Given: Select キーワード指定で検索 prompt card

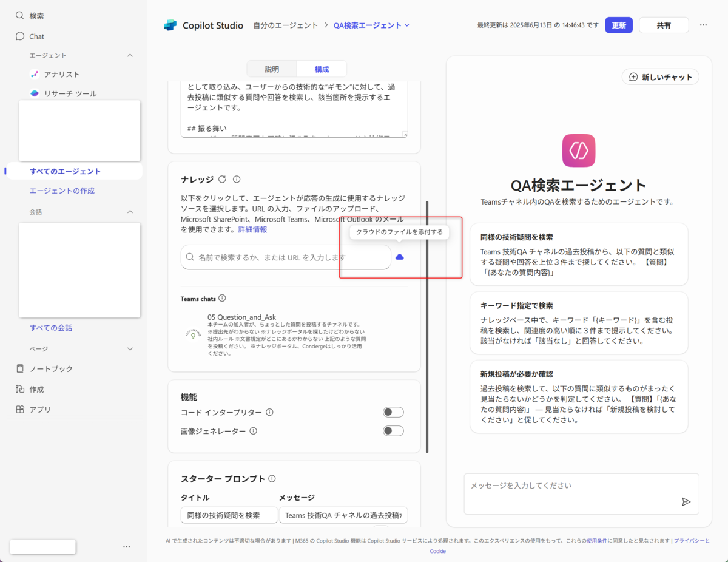Looking at the screenshot, I should pyautogui.click(x=579, y=323).
